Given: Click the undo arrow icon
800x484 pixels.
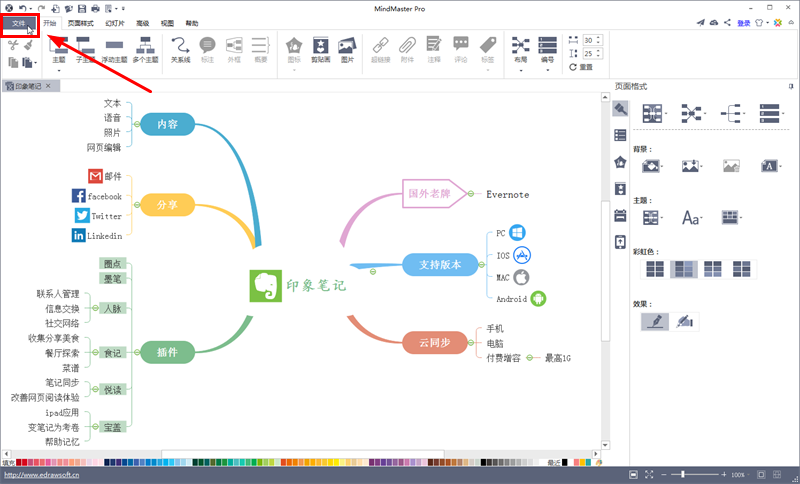Looking at the screenshot, I should click(x=22, y=9).
